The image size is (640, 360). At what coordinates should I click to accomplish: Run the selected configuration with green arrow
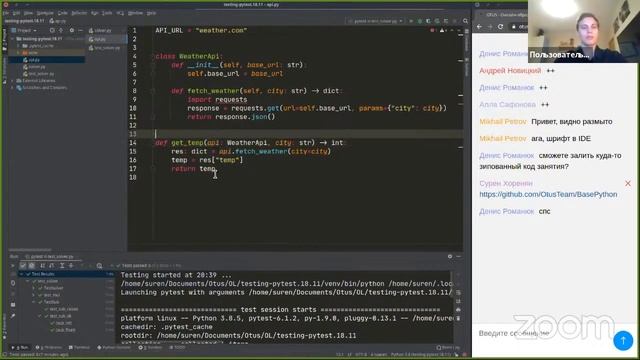tap(411, 21)
